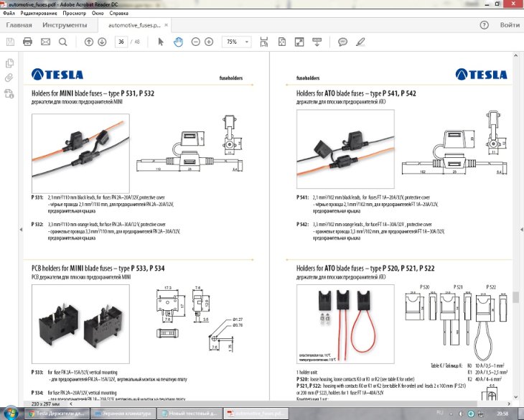524x420 pixels.
Task: Open the Файл menu
Action: point(9,14)
